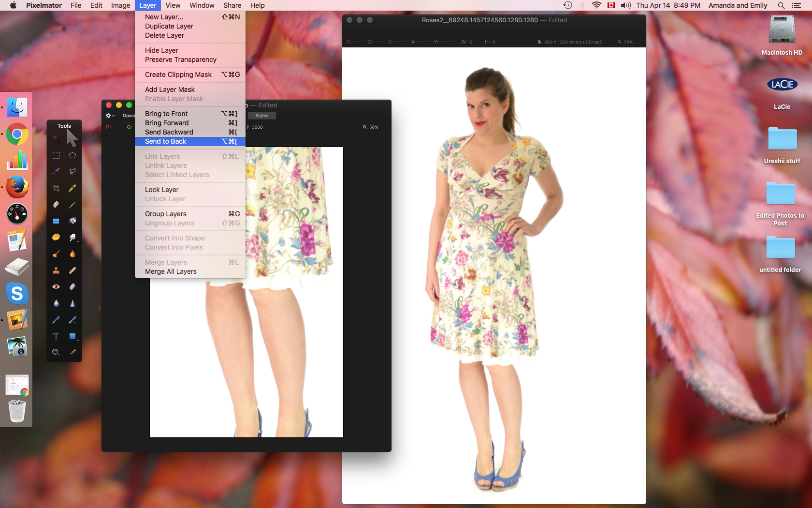Viewport: 812px width, 508px height.
Task: Select the Polygonal Lasso tool
Action: pos(72,171)
